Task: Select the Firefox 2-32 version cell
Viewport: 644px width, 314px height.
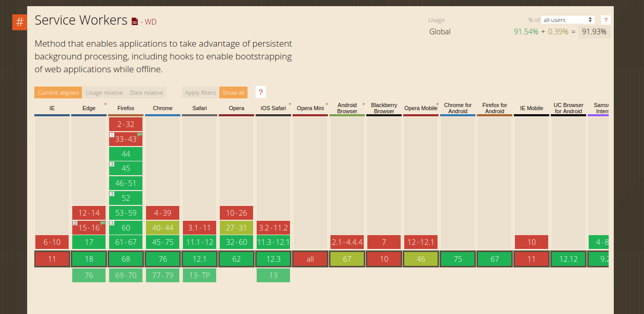Action: tap(126, 124)
